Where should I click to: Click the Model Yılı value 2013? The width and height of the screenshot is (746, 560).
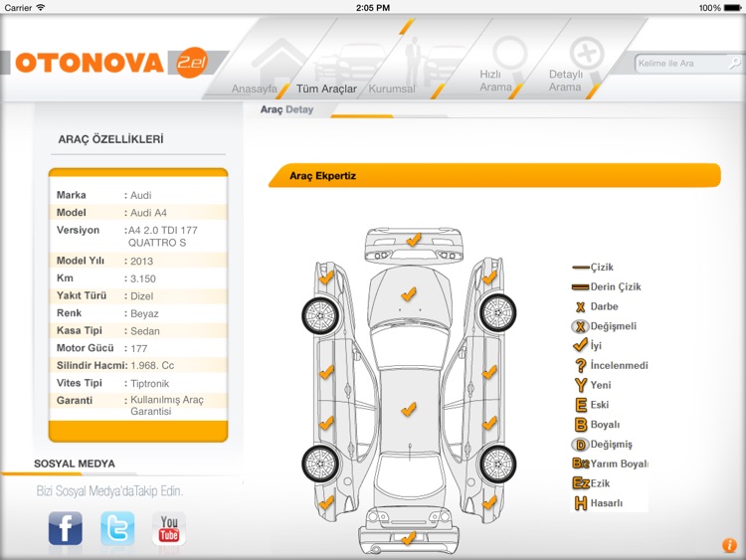(x=142, y=262)
